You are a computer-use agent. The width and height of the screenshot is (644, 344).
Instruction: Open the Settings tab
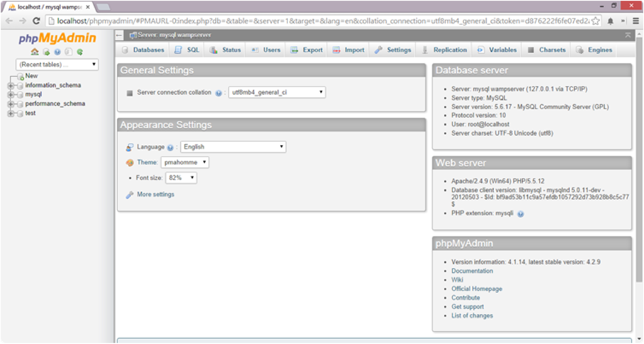tap(393, 50)
